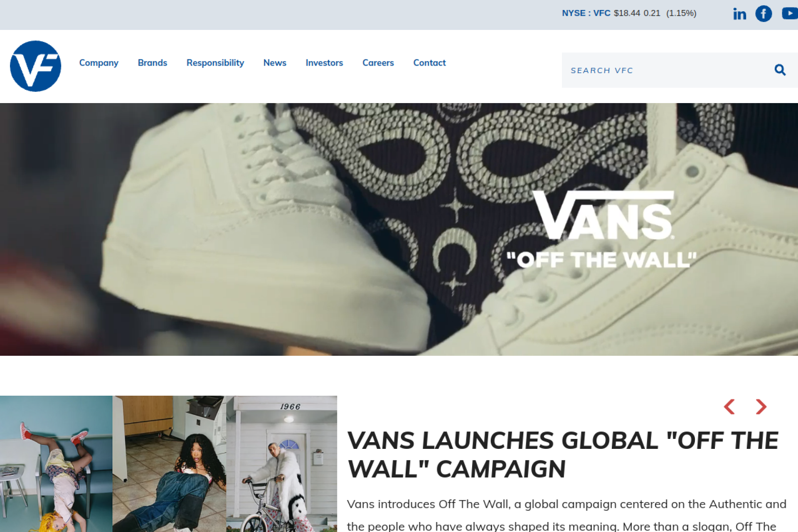
Task: Show previous slide with red left arrow
Action: pos(729,406)
